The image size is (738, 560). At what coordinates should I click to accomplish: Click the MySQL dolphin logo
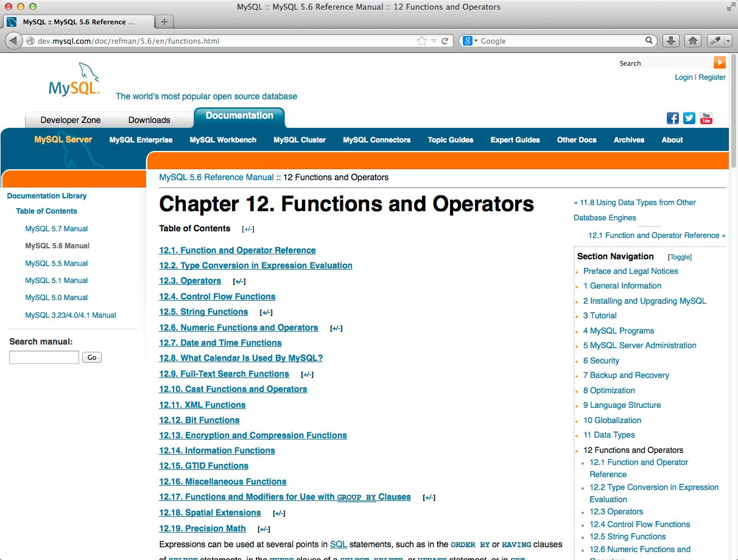coord(74,79)
